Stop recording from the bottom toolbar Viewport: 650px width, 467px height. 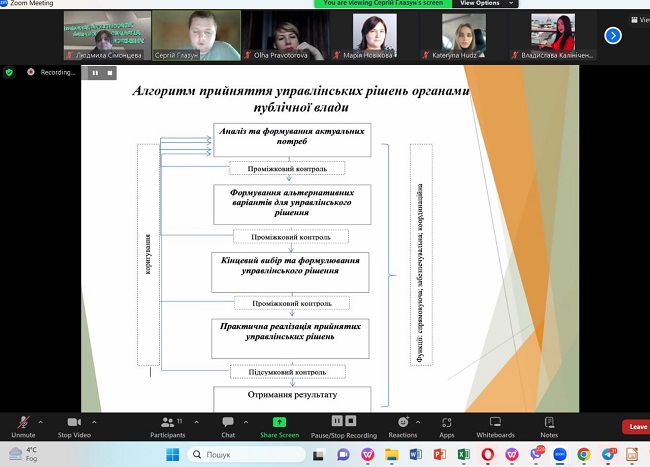pos(351,421)
